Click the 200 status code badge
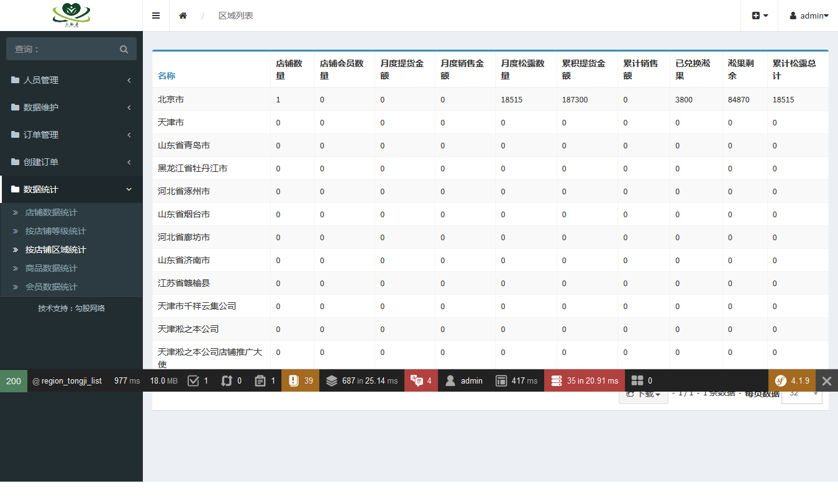This screenshot has width=838, height=504. [x=14, y=380]
